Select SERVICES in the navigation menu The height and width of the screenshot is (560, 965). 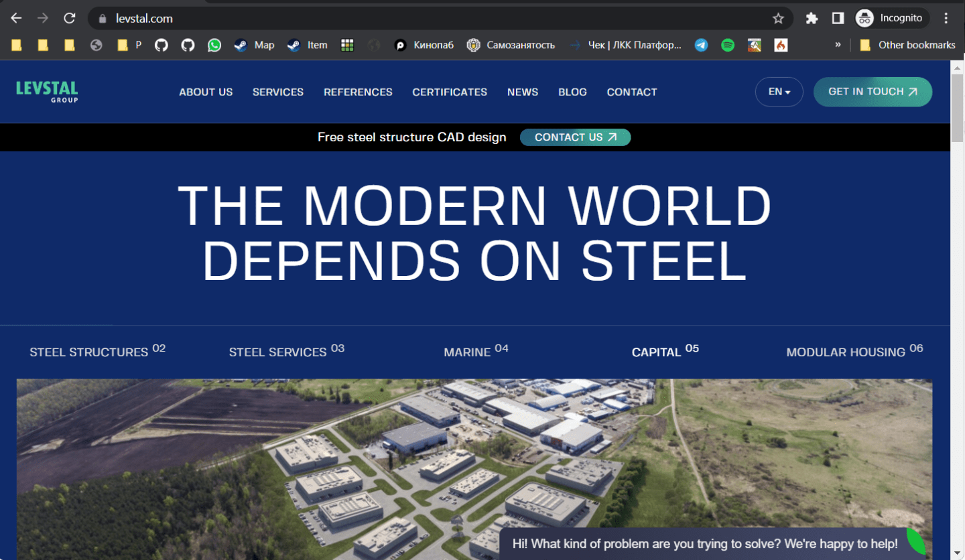click(277, 92)
